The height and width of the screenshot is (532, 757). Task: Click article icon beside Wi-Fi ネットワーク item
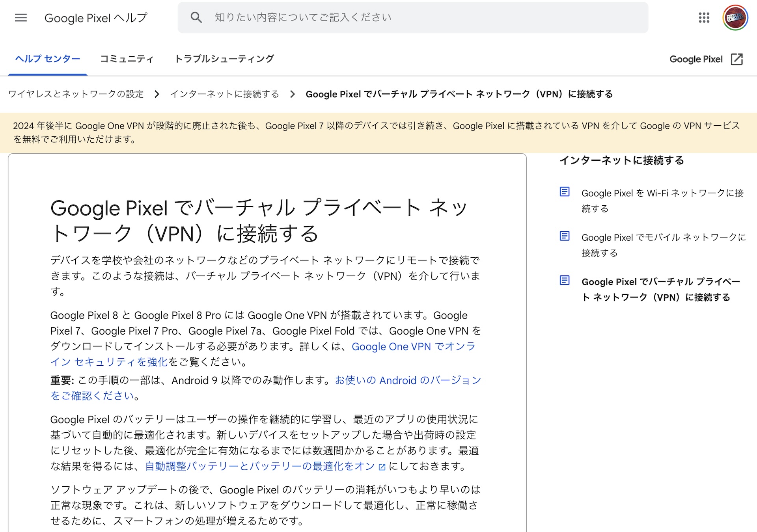click(x=565, y=192)
